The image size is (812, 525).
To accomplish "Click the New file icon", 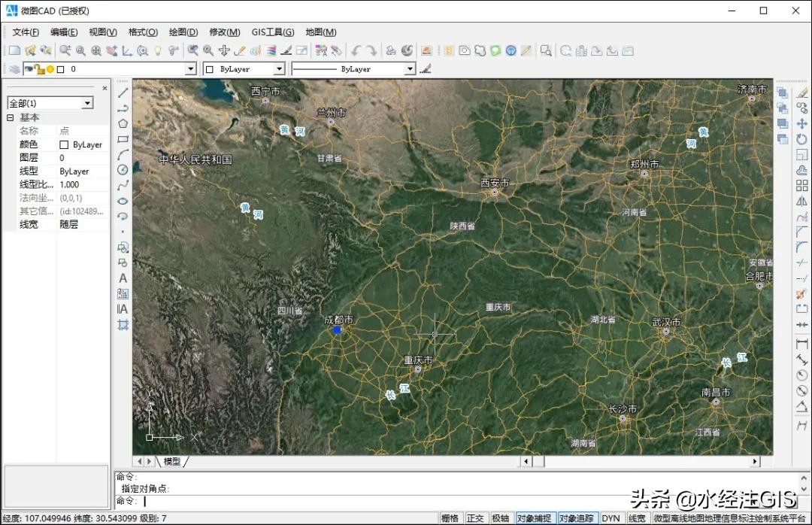I will 14,51.
